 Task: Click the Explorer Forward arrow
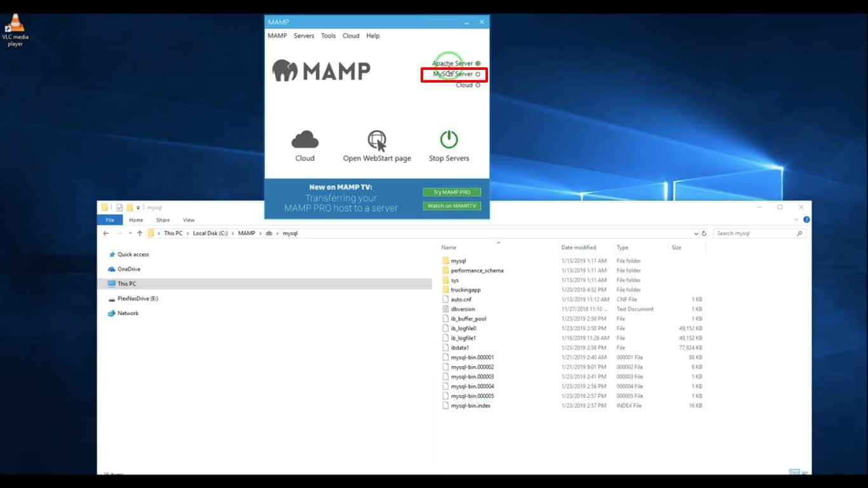(x=121, y=233)
